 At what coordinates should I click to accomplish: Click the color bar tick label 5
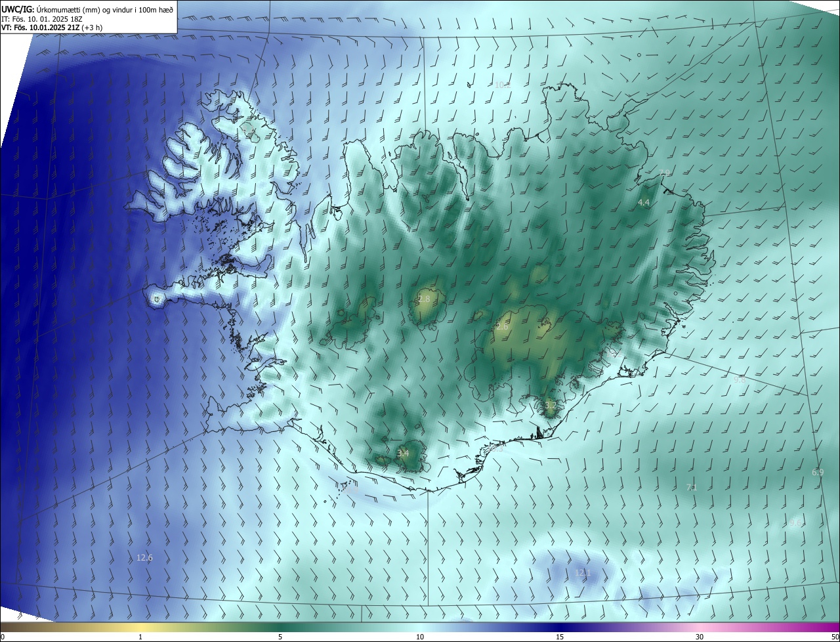pyautogui.click(x=280, y=637)
